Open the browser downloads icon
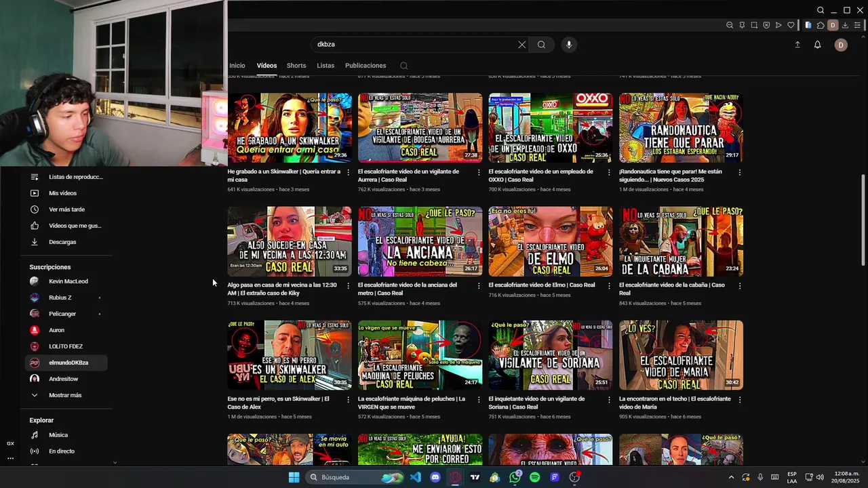The height and width of the screenshot is (488, 868). point(846,25)
